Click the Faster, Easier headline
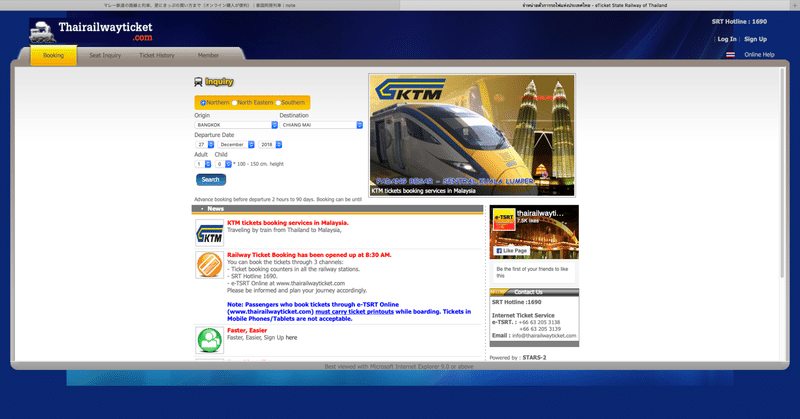This screenshot has width=800, height=419. pyautogui.click(x=247, y=330)
